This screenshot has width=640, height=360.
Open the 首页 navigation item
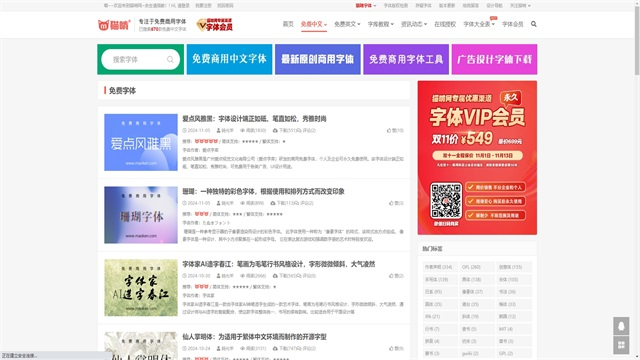(288, 24)
